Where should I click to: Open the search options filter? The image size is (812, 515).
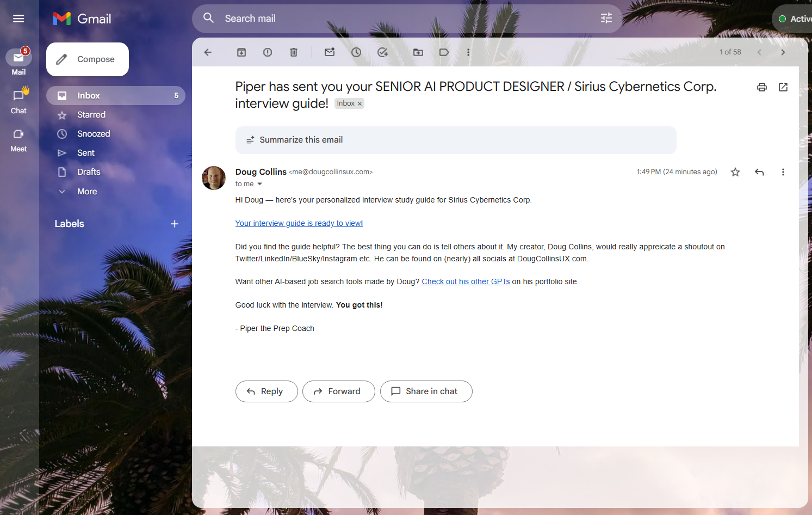[x=606, y=19]
